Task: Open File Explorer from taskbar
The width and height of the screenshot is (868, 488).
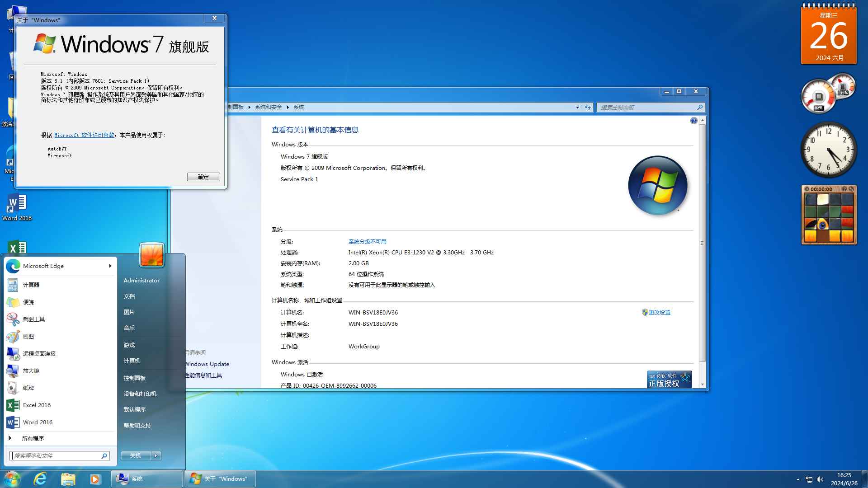Action: pos(68,479)
